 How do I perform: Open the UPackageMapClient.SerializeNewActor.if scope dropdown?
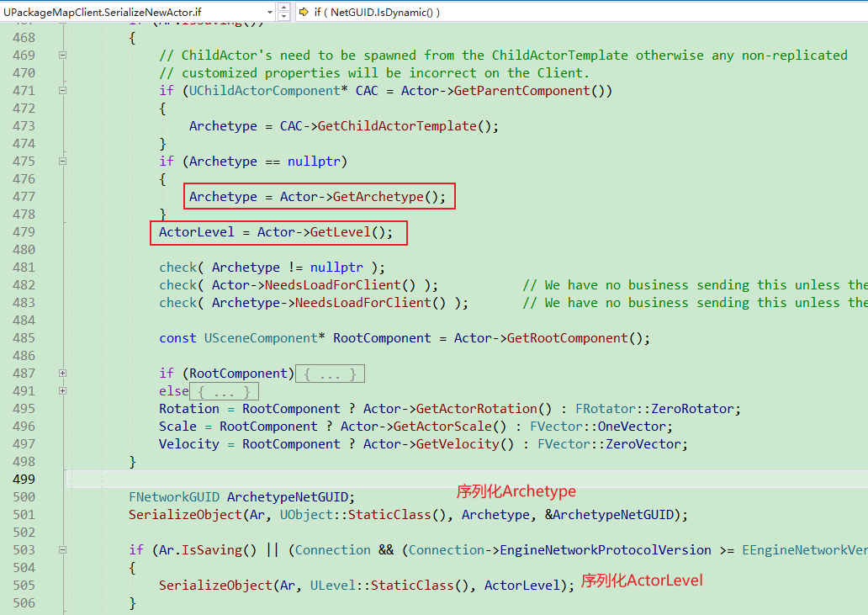click(x=138, y=12)
